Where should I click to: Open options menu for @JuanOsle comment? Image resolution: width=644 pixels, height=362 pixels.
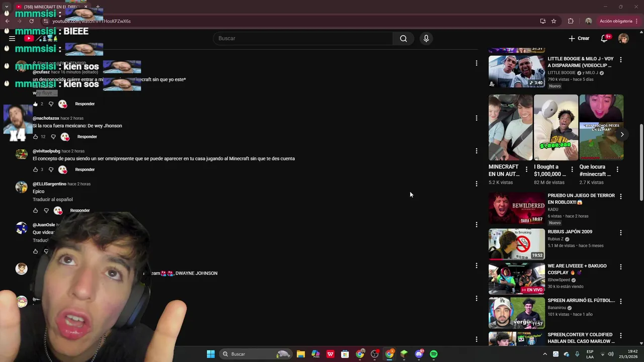476,225
